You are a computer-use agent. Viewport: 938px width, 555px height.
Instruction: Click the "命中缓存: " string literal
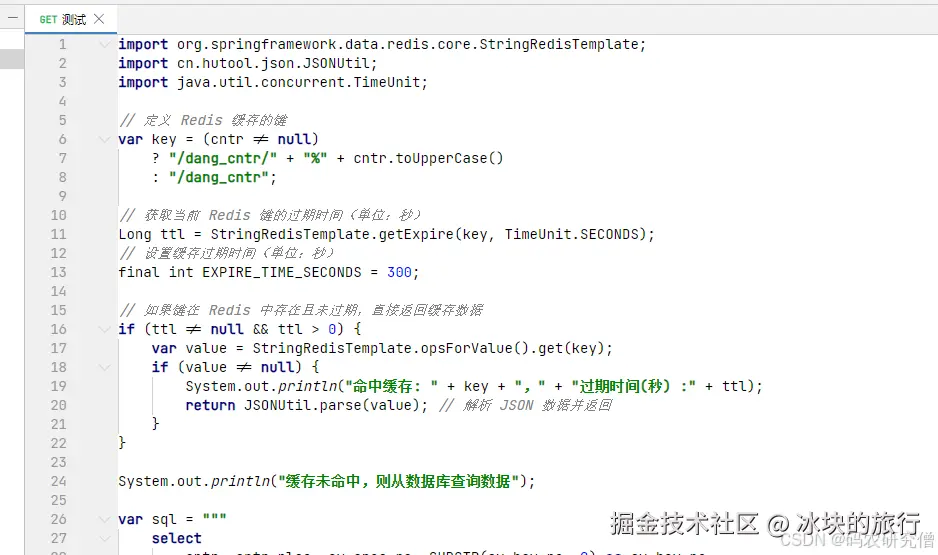pos(391,386)
